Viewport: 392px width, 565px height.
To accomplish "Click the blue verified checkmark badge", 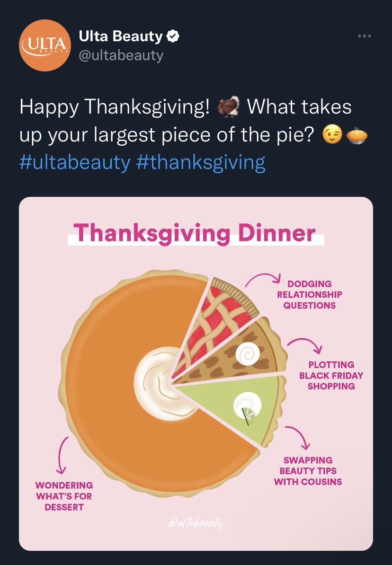I will [173, 36].
